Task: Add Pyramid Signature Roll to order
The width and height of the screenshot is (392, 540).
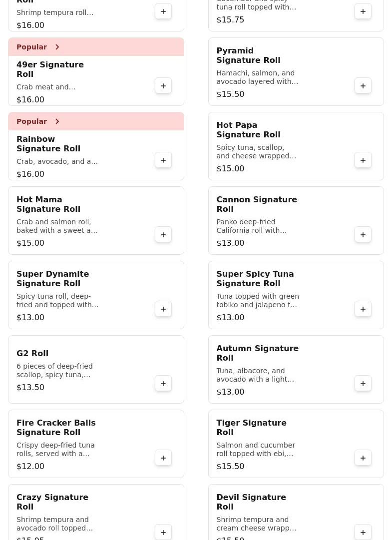Action: (363, 86)
